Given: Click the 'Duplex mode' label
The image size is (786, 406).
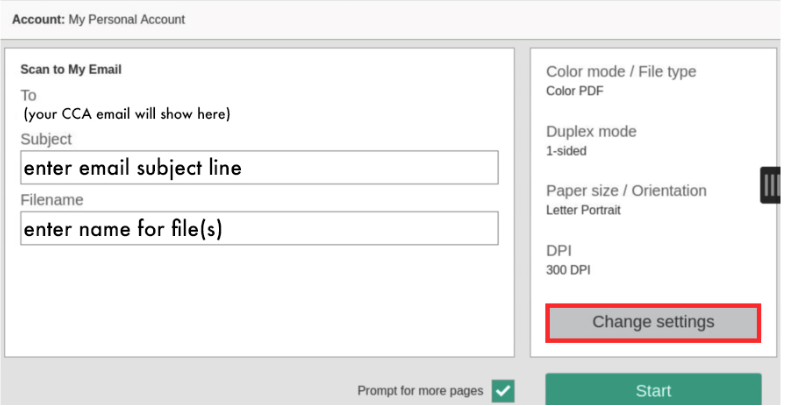Looking at the screenshot, I should pos(592,132).
